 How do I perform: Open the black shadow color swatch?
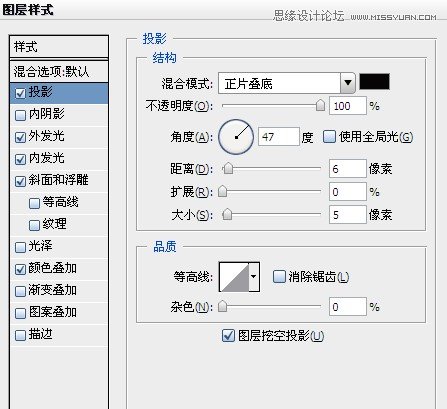374,82
